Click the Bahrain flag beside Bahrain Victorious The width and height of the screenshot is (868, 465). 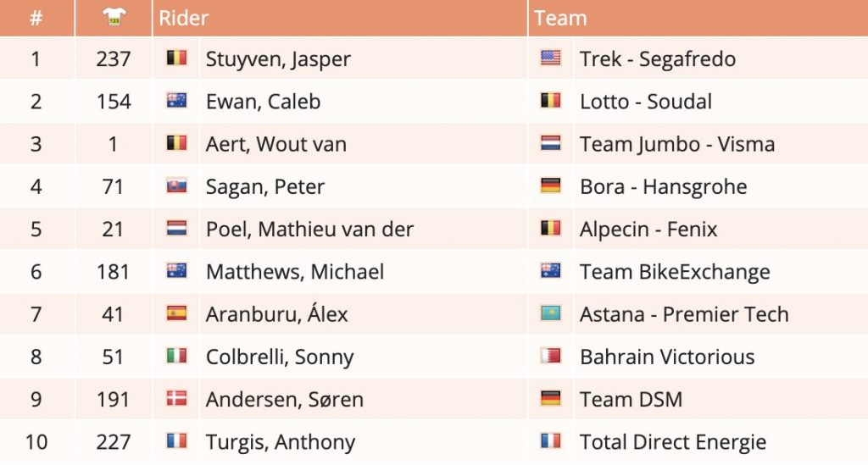tap(550, 356)
